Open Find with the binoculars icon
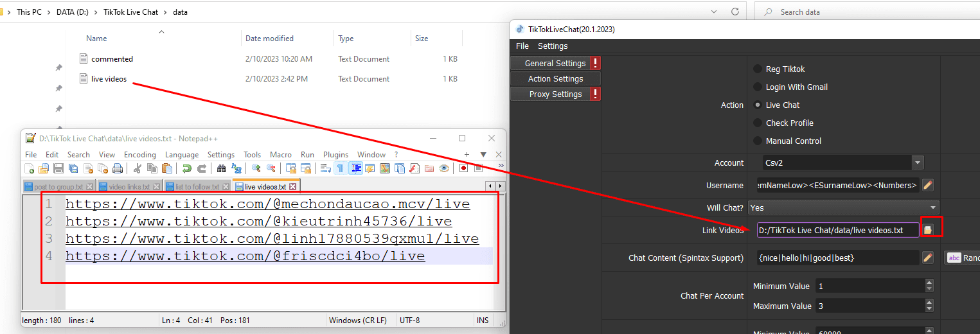Image resolution: width=980 pixels, height=334 pixels. (x=221, y=168)
